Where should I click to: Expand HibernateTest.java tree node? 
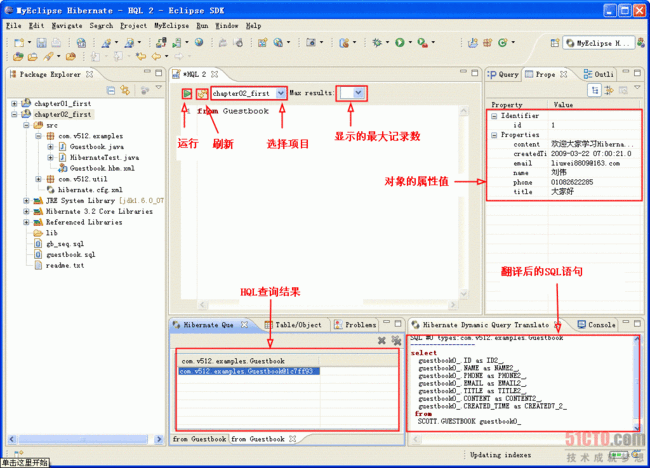[50, 157]
